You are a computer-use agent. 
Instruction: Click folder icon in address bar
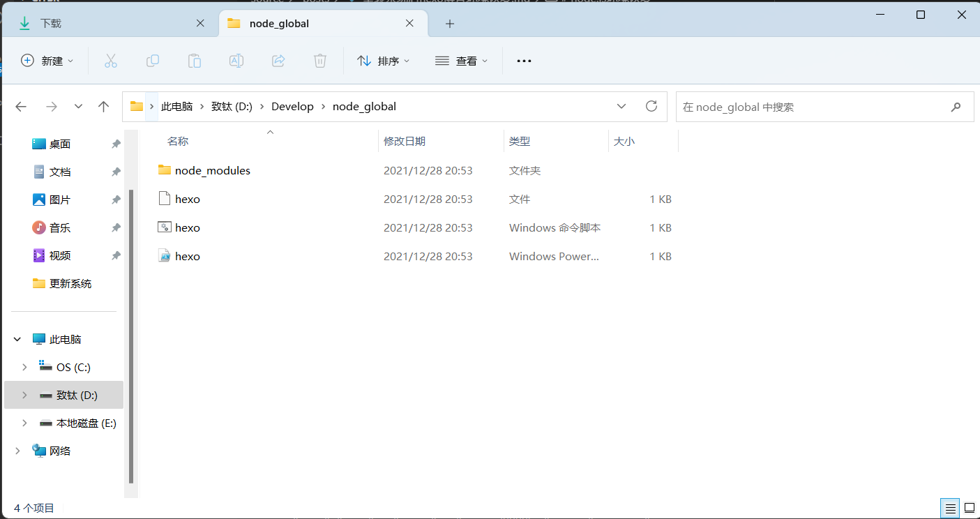137,107
